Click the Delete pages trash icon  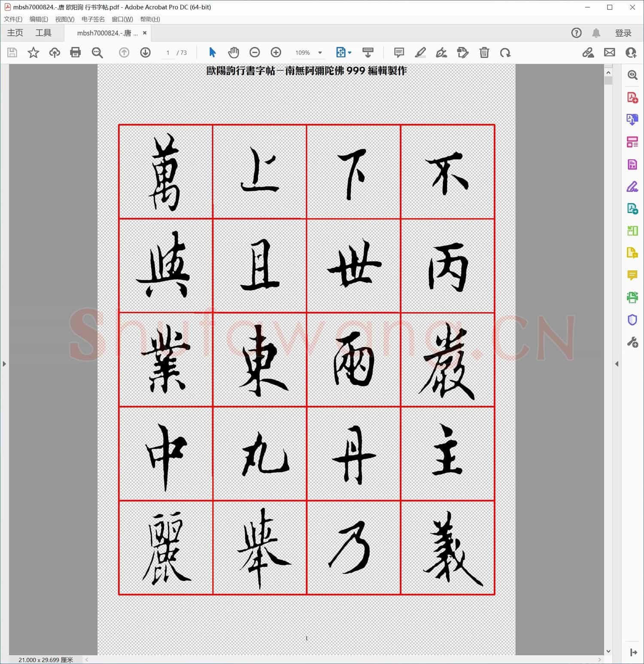484,52
